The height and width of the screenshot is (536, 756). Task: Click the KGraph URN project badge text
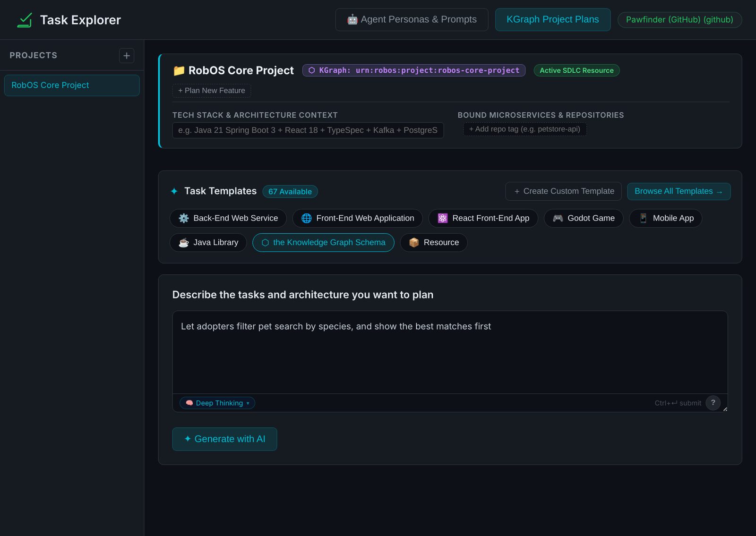coord(419,70)
